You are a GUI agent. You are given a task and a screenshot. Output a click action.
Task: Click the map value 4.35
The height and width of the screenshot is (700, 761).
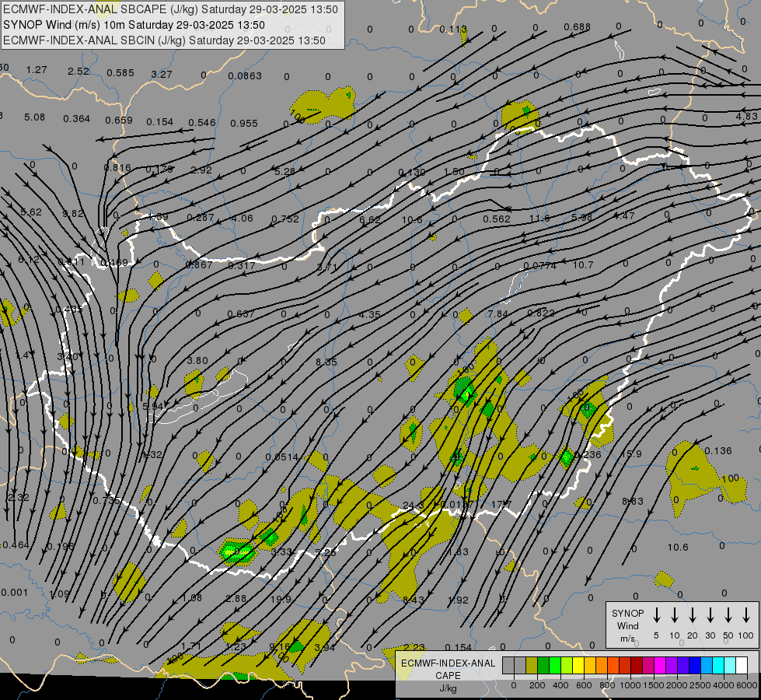coord(369,315)
